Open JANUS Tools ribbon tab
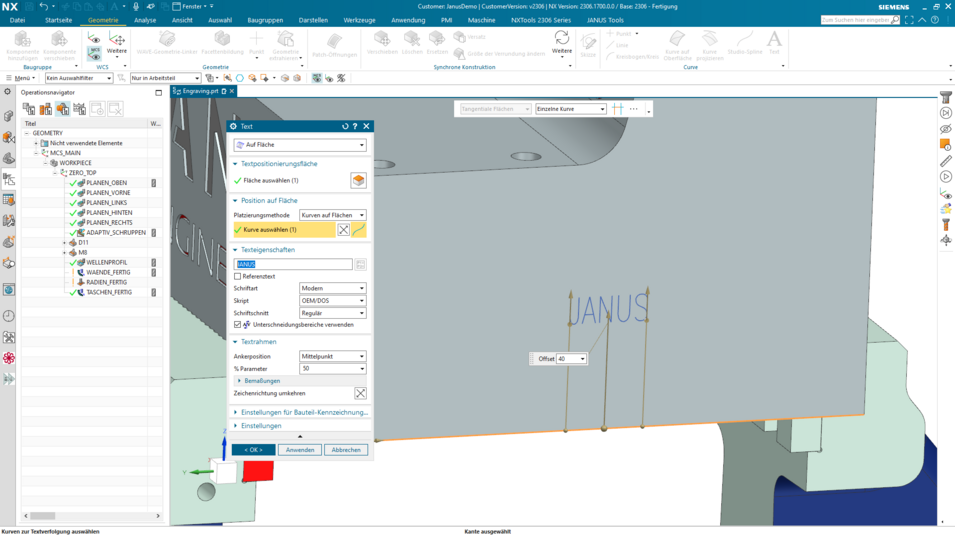 [605, 20]
